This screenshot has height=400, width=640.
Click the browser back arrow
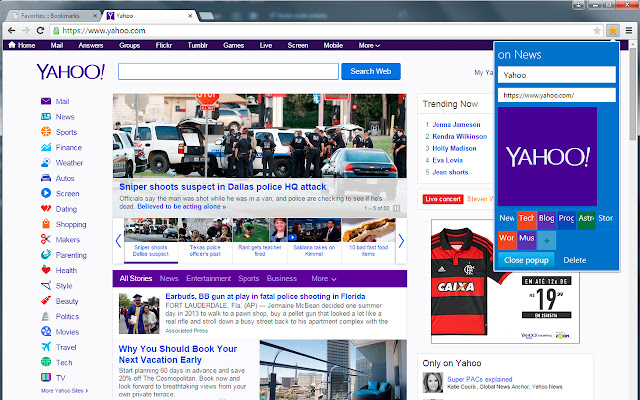[x=11, y=31]
